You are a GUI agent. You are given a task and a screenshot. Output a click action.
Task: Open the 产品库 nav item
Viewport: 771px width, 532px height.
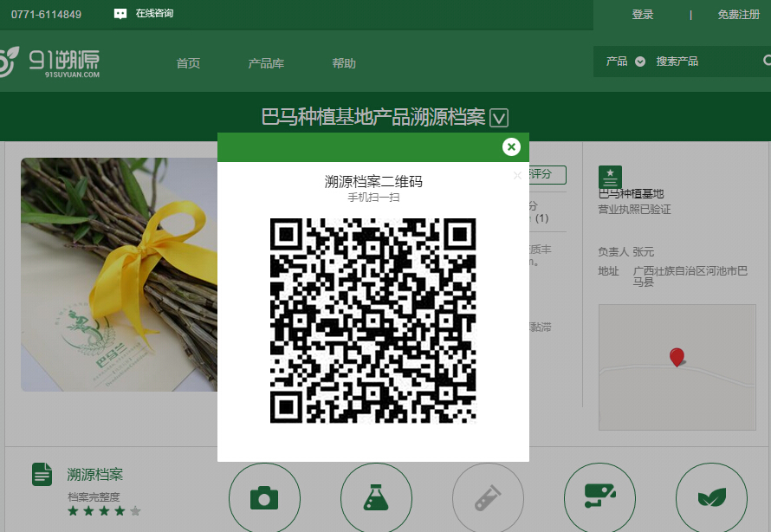pyautogui.click(x=266, y=63)
